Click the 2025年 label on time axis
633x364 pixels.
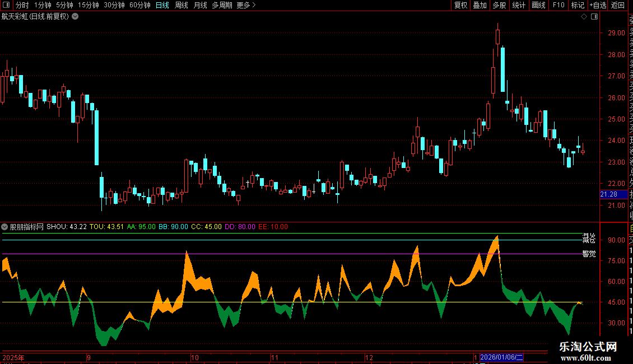13,357
